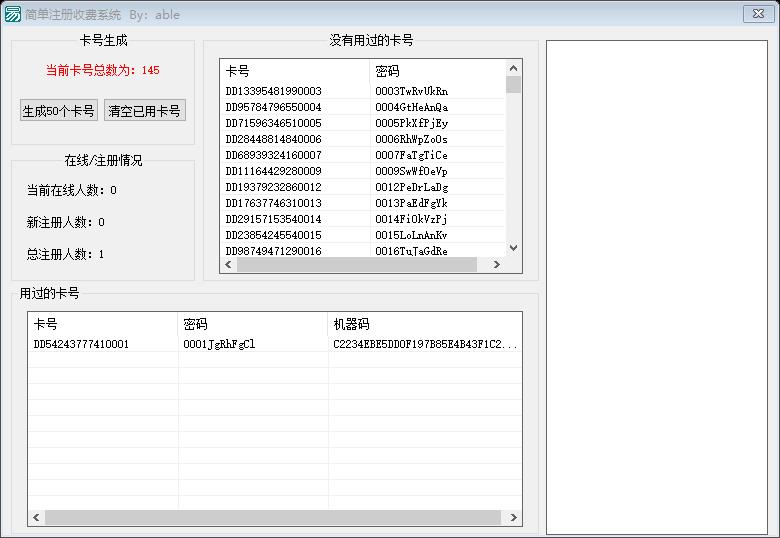The height and width of the screenshot is (538, 780).
Task: Click the 清空已用卡号 button
Action: click(145, 111)
